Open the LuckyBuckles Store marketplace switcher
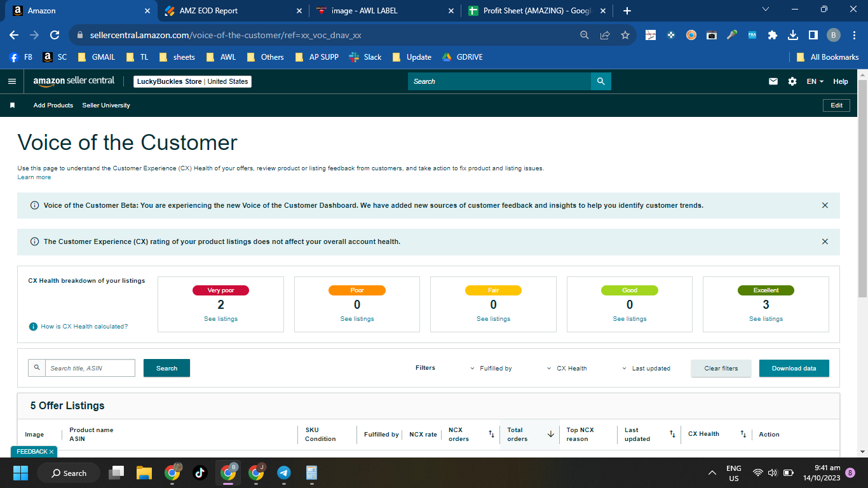The image size is (868, 488). (x=193, y=81)
